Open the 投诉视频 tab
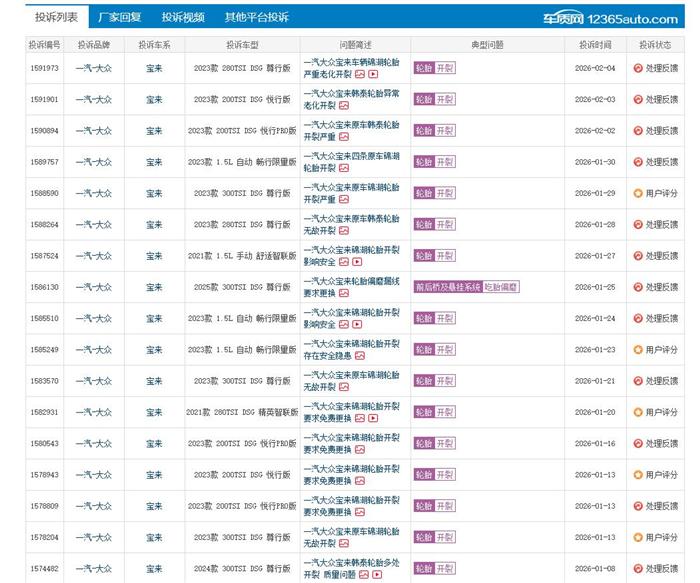This screenshot has width=700, height=583. click(183, 17)
